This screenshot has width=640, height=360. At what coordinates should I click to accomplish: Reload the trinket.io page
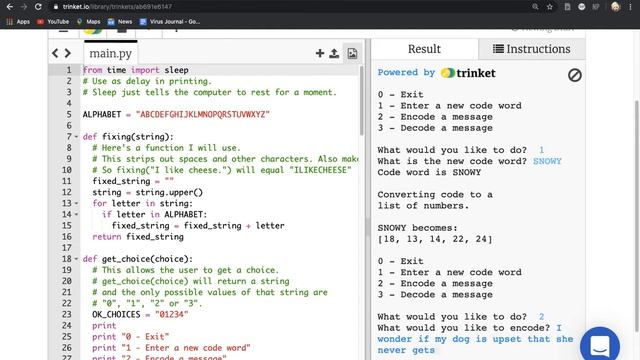[x=38, y=7]
